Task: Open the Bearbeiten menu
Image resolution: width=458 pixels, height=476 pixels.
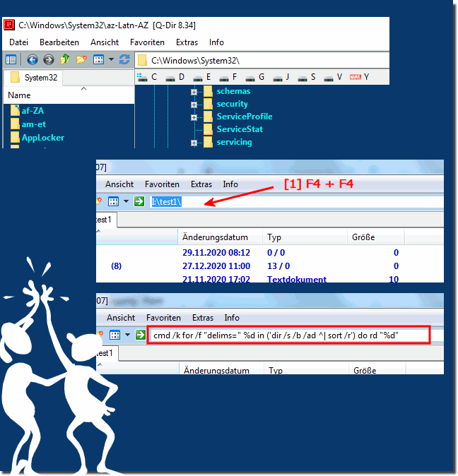Action: coord(59,42)
